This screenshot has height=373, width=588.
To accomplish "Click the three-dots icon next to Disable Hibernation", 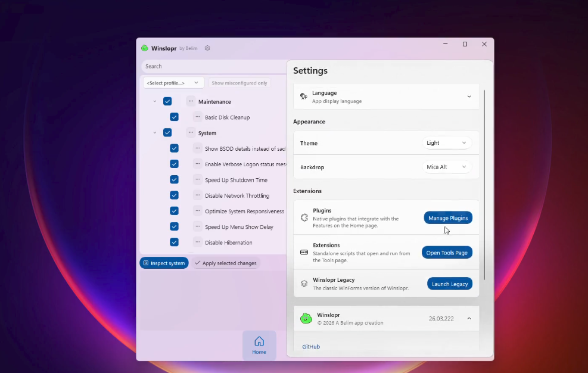I will point(198,242).
